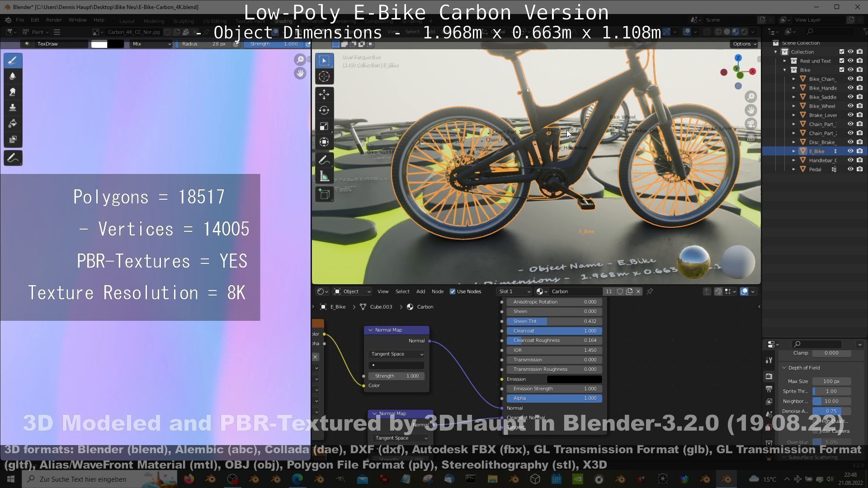
Task: Open the Windows Start menu
Action: (11, 479)
